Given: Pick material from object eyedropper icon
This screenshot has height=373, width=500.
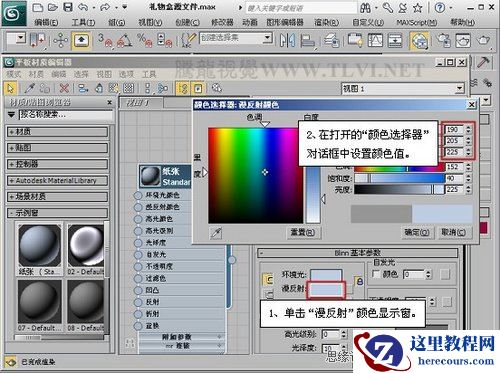Looking at the screenshot, I should click(30, 88).
